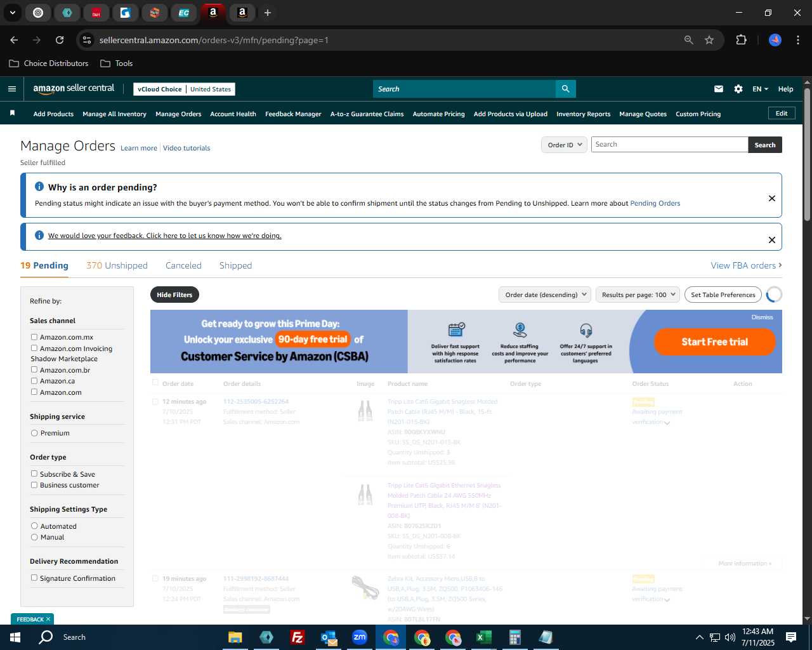
Task: Click the search magnifier button
Action: click(565, 89)
